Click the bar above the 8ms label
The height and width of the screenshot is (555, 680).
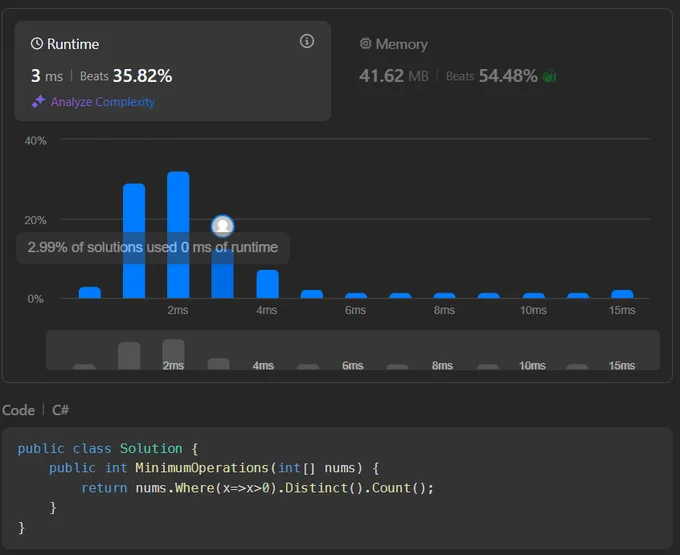pyautogui.click(x=445, y=296)
